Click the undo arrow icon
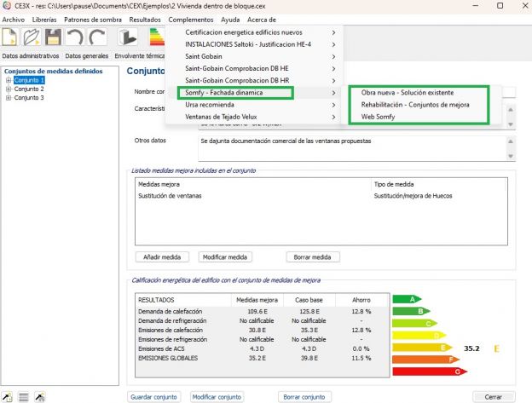The width and height of the screenshot is (532, 403). [75, 37]
